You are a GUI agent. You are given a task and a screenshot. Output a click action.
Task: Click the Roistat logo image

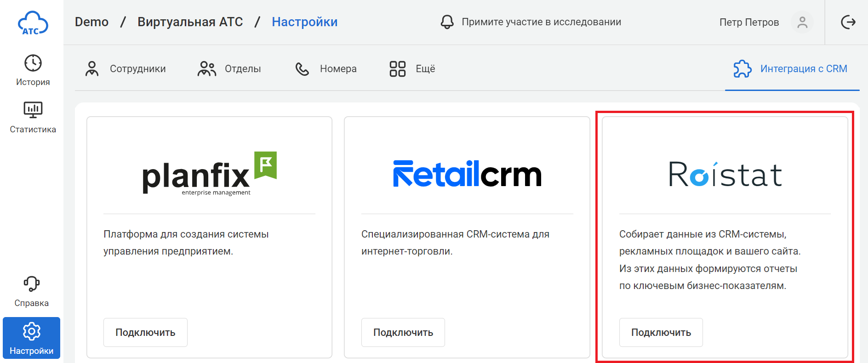[725, 175]
